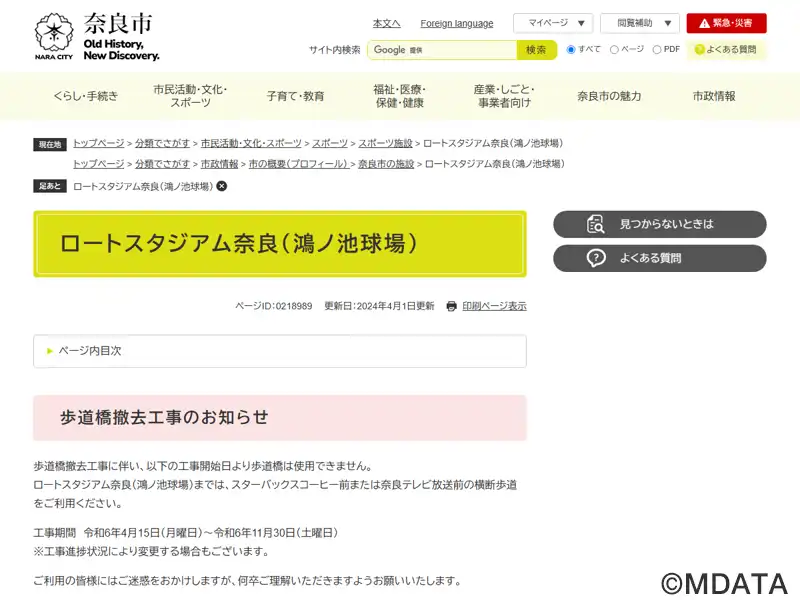Remove ロートスタジアム奈良 footprint with x icon
Viewport: 800px width, 600px height.
[x=222, y=186]
